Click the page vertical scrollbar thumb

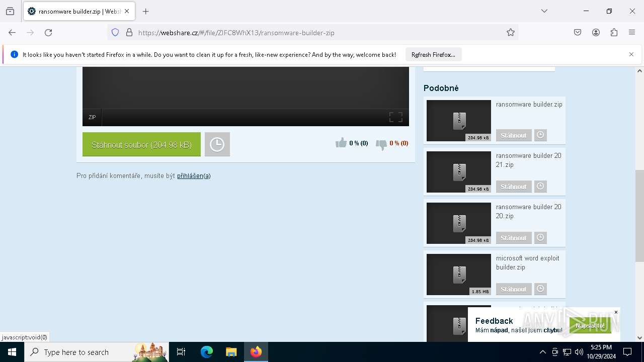pyautogui.click(x=639, y=216)
